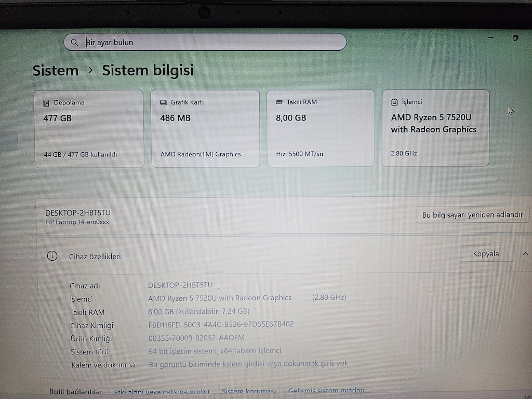Select '(2.80 GHz)' in İşlemci row

(x=329, y=297)
